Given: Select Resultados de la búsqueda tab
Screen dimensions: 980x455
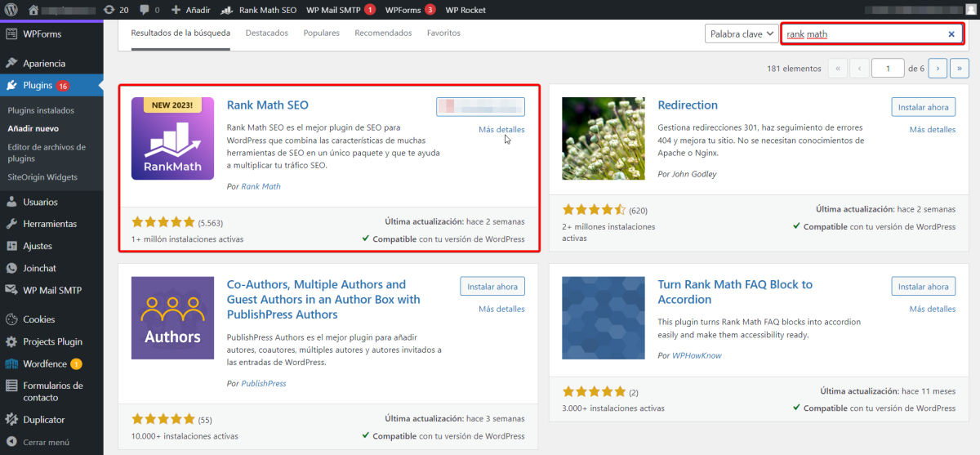Looking at the screenshot, I should (x=180, y=33).
